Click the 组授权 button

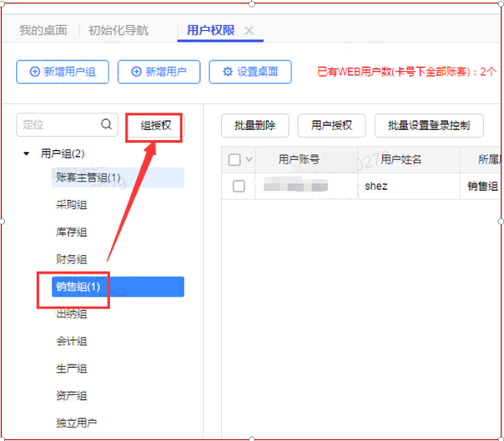tap(155, 125)
